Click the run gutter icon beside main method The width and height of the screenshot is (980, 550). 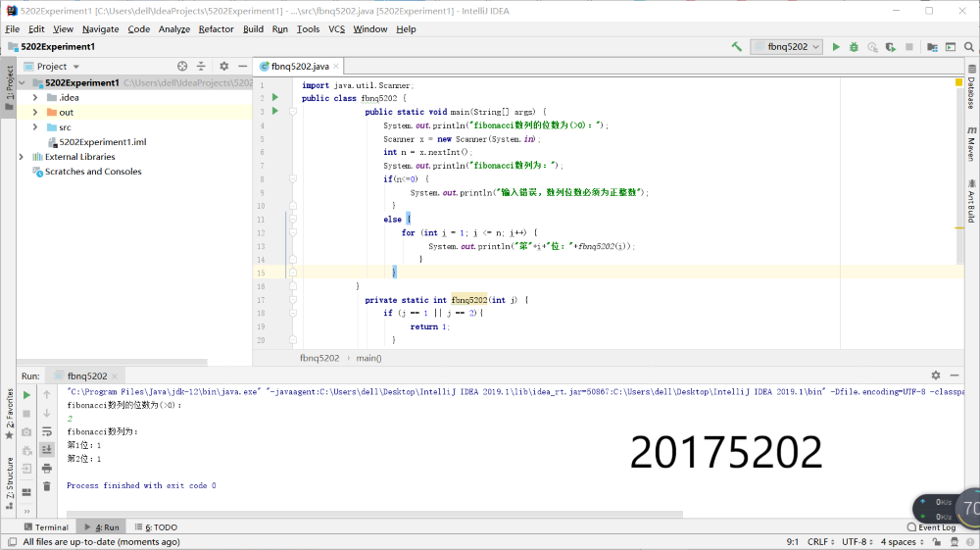(x=275, y=111)
